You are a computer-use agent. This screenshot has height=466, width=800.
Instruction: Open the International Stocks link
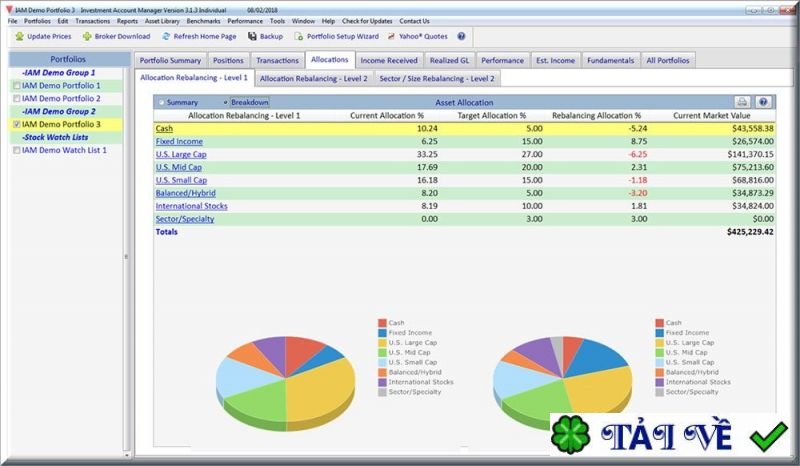191,206
